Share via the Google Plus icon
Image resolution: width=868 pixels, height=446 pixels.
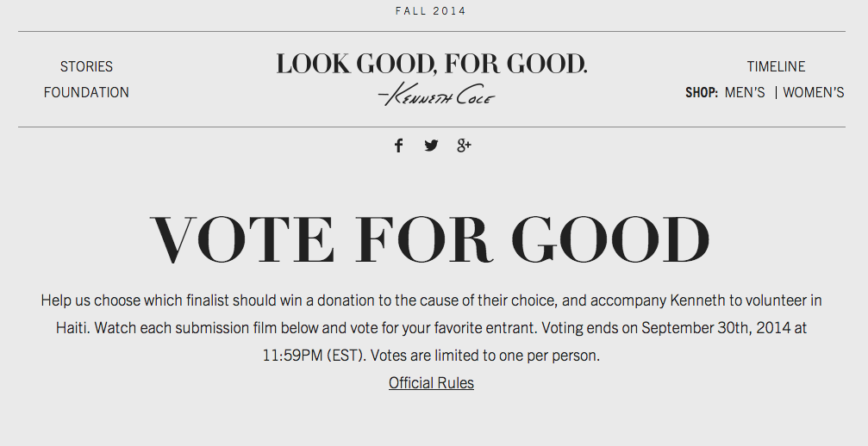click(464, 146)
